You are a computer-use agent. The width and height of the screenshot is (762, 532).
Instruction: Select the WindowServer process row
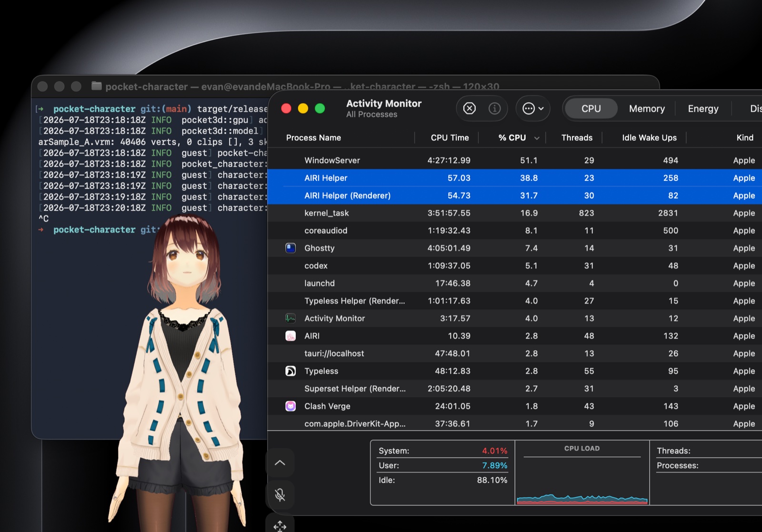tap(515, 161)
